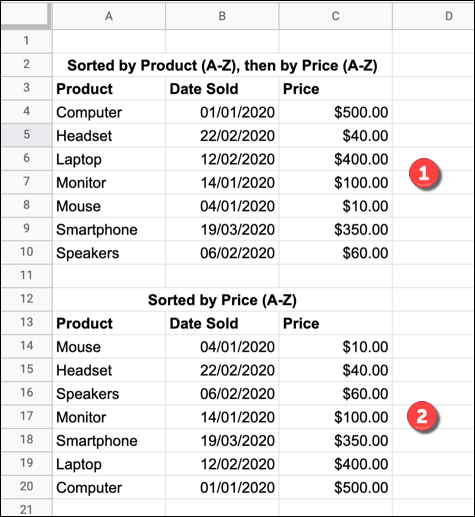Select the Mouse cell in row 14
The width and height of the screenshot is (475, 517).
point(109,347)
